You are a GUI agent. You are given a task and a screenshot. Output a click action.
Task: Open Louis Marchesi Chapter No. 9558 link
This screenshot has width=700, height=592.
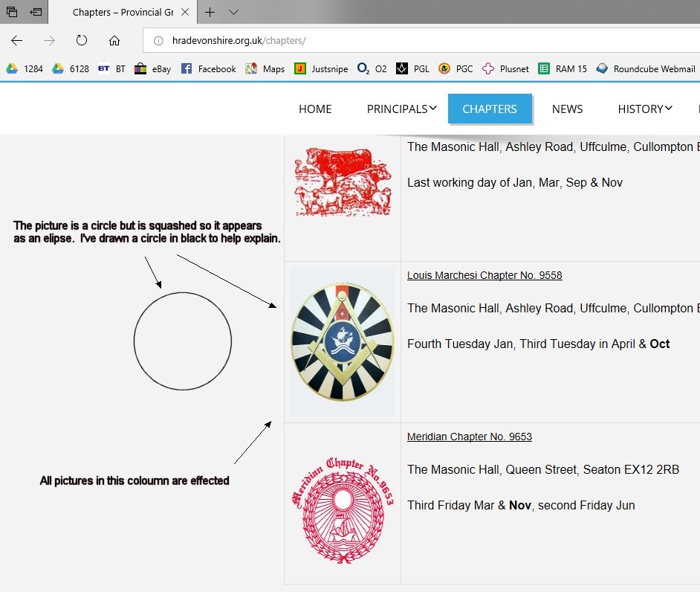tap(485, 275)
